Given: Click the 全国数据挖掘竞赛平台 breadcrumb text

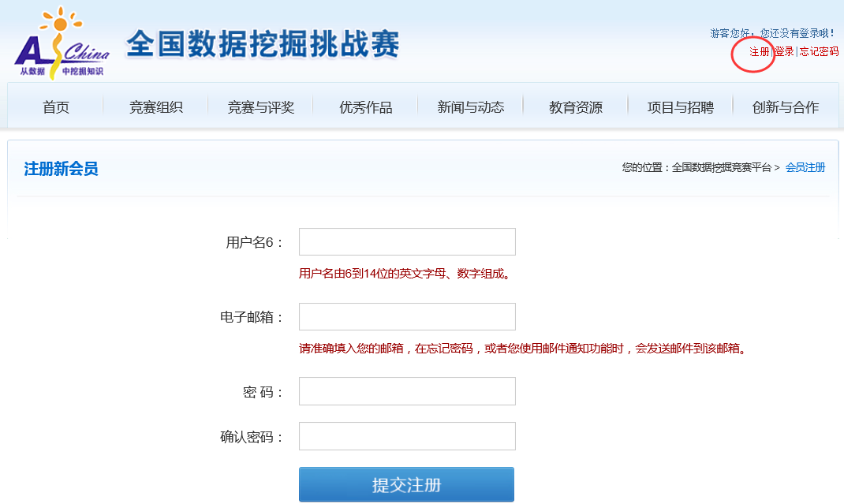Looking at the screenshot, I should (722, 167).
